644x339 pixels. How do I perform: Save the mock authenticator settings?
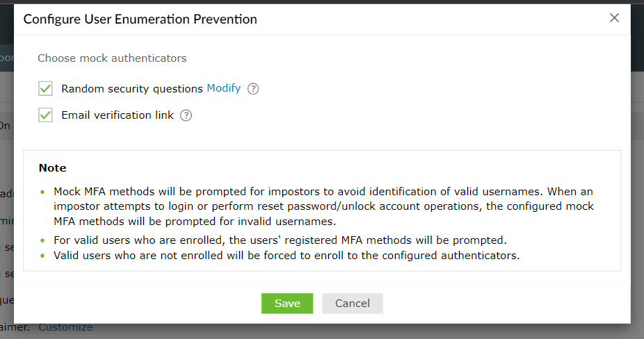287,304
